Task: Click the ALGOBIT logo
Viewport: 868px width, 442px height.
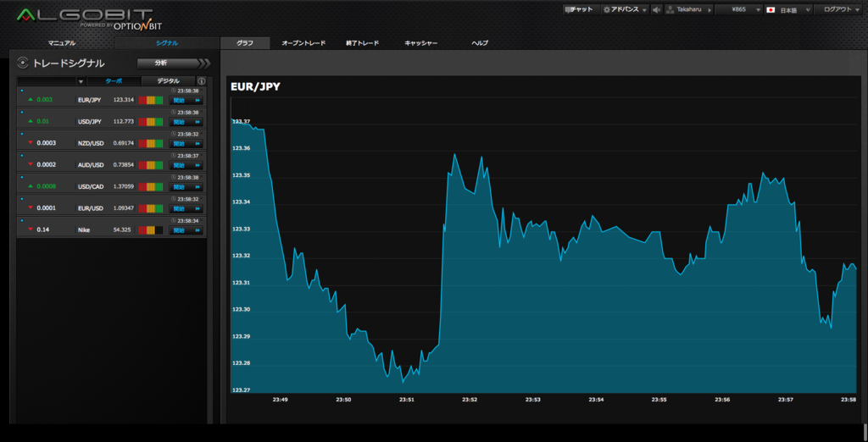Action: click(88, 19)
